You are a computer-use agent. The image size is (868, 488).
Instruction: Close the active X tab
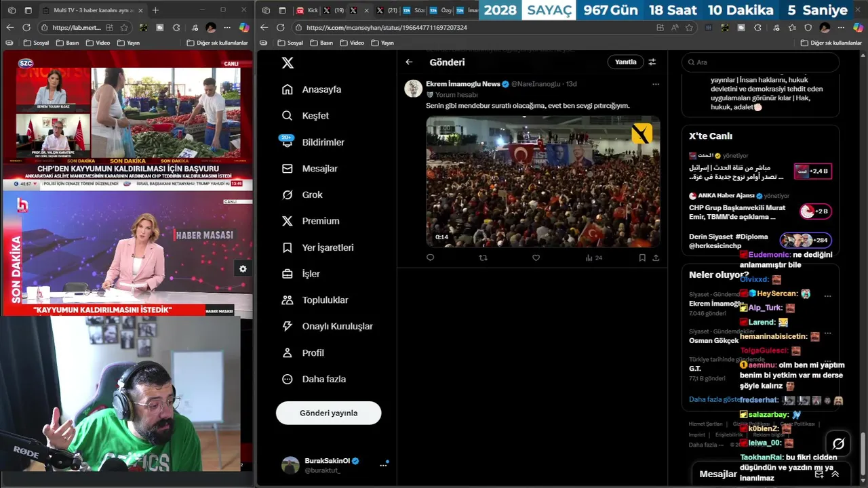(367, 10)
